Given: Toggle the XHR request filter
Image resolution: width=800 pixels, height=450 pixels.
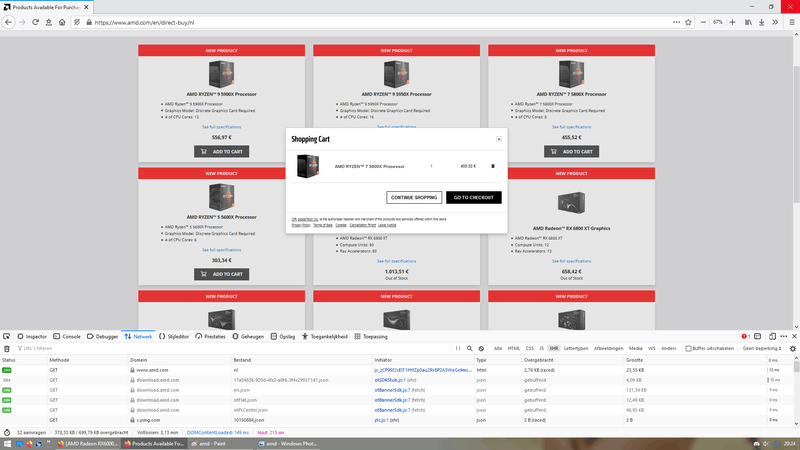Looking at the screenshot, I should (x=554, y=348).
